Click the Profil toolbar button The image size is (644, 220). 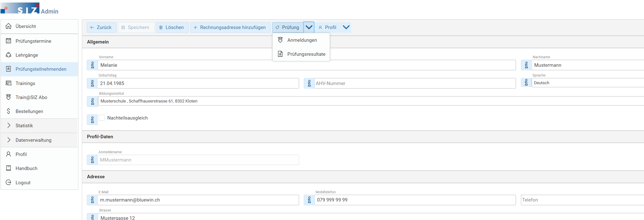[328, 27]
